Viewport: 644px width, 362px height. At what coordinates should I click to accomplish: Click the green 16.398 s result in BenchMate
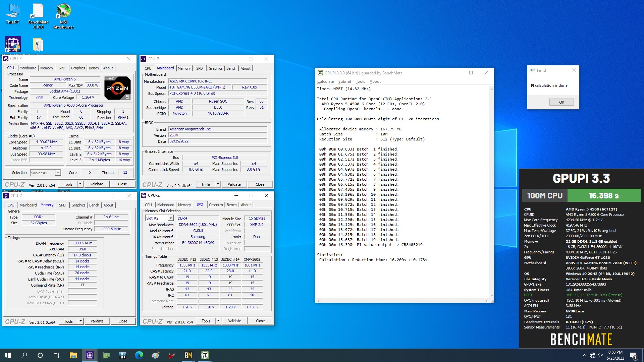[x=604, y=195]
